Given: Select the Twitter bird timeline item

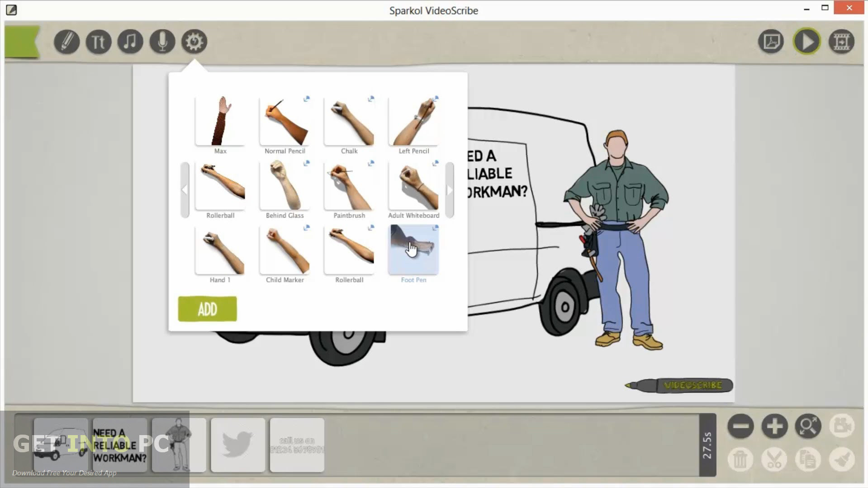Looking at the screenshot, I should pyautogui.click(x=238, y=445).
